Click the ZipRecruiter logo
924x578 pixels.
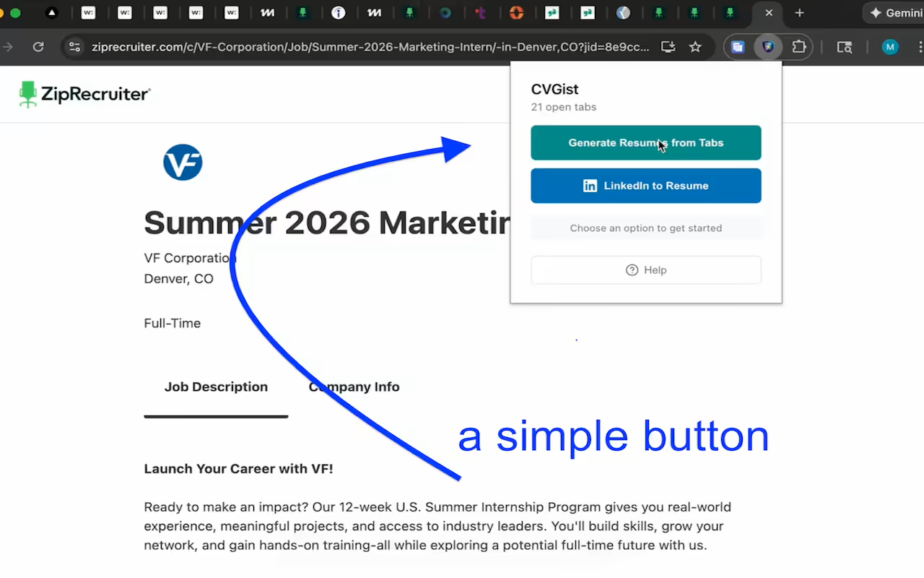tap(84, 94)
